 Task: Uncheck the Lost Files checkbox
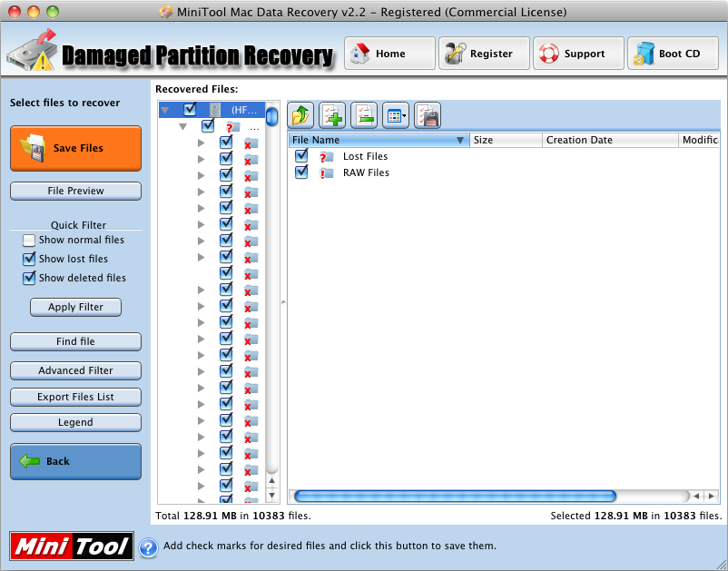coord(301,155)
